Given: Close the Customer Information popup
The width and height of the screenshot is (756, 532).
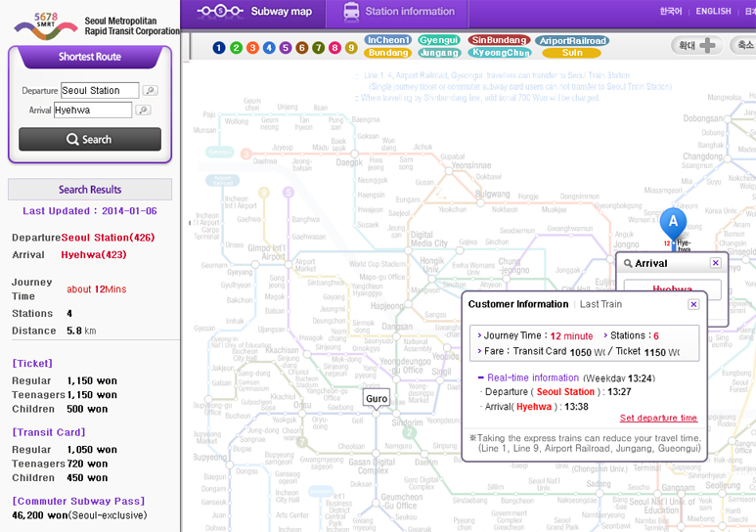Looking at the screenshot, I should (693, 304).
